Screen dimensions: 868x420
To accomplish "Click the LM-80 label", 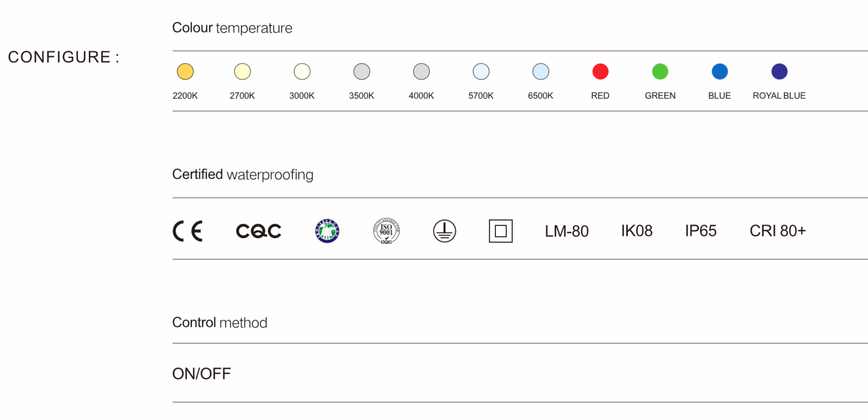I will [567, 231].
